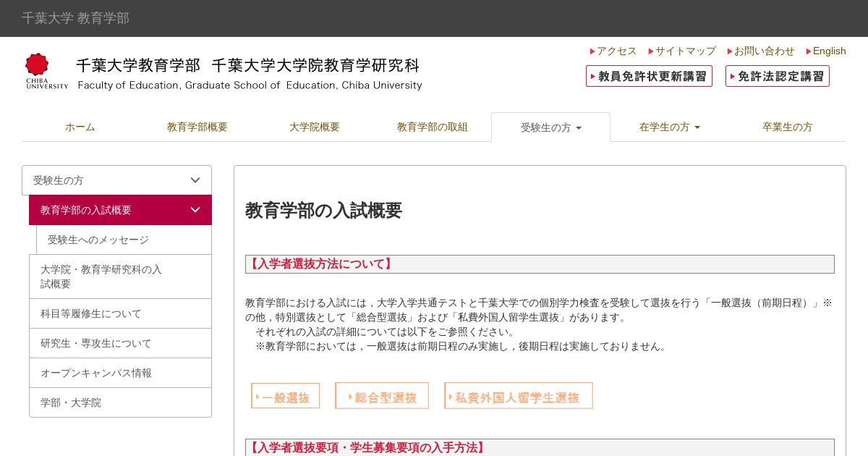Image resolution: width=868 pixels, height=456 pixels.
Task: Go to the ホーム menu item
Action: (80, 127)
